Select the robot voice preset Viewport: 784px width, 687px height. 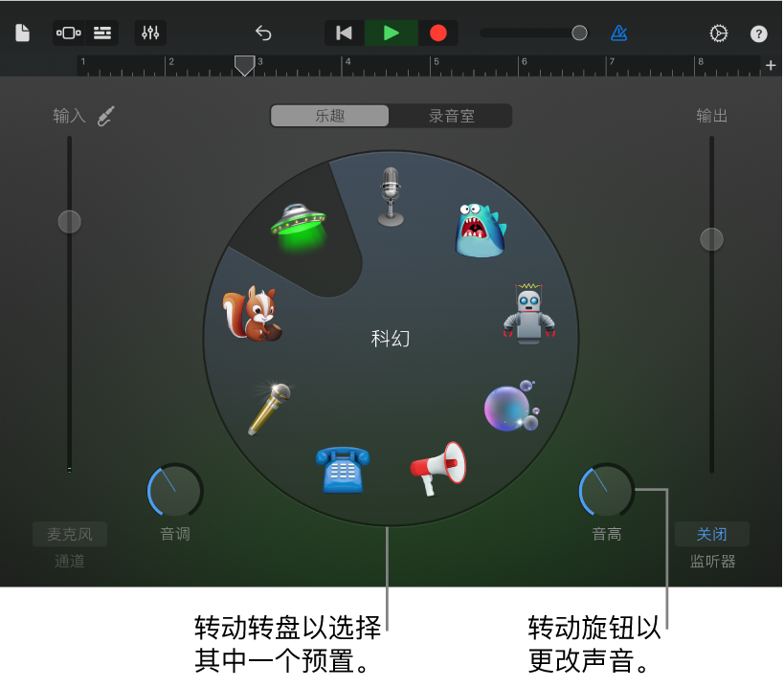528,313
